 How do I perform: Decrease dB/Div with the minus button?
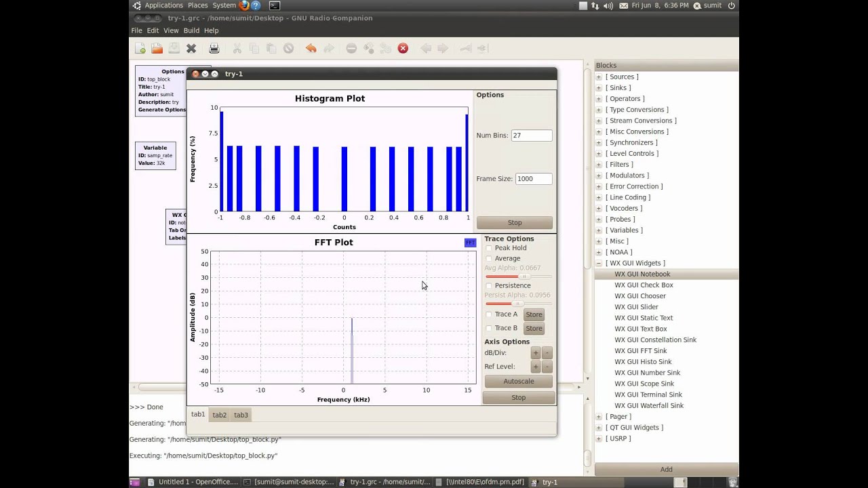coord(547,353)
